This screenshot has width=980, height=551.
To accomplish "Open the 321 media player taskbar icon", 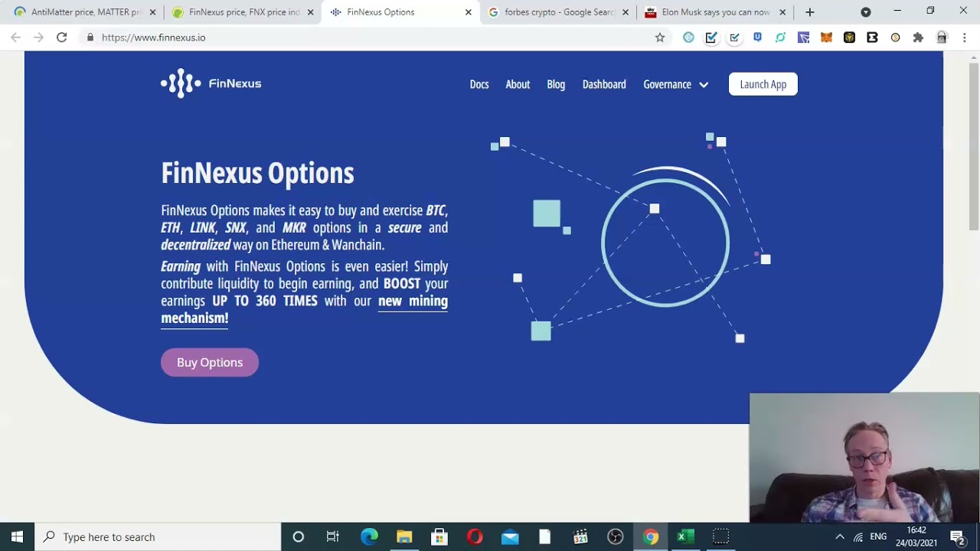I will coord(580,536).
